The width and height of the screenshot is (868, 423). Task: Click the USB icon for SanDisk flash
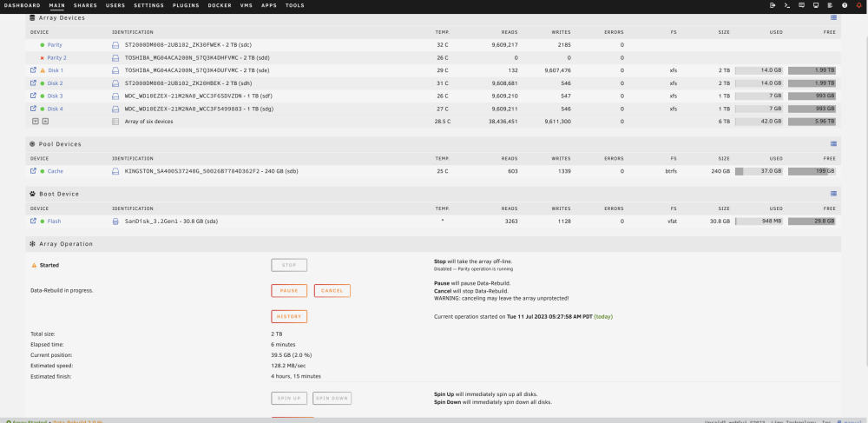click(115, 221)
